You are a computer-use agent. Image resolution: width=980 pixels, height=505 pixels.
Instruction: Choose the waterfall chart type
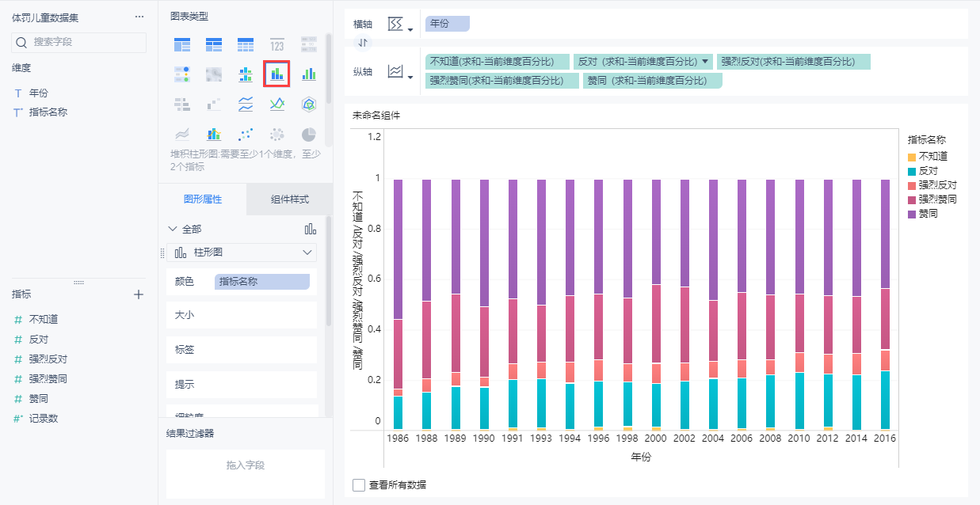pyautogui.click(x=214, y=104)
